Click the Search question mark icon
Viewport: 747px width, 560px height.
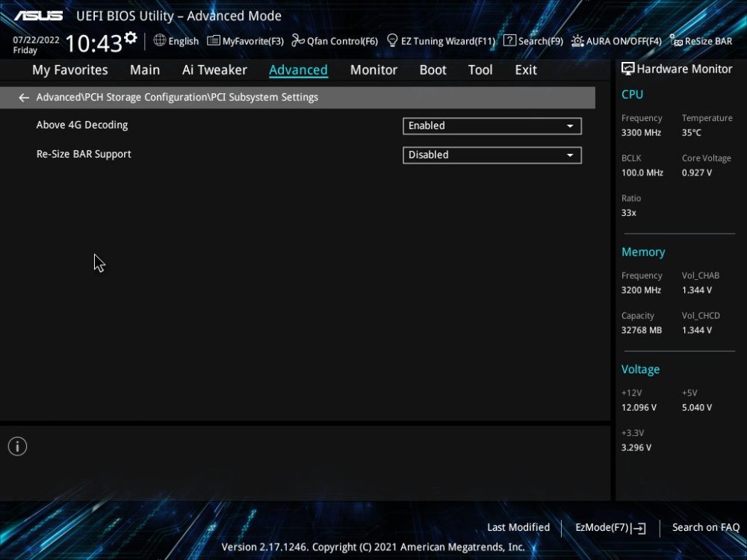(509, 40)
